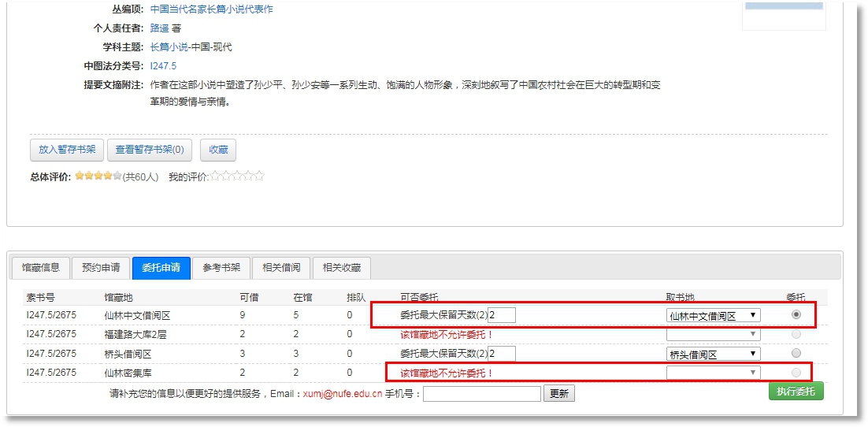Focus the 委托最大保留天数 field for 仙林中文借阅区
868x427 pixels.
(501, 315)
